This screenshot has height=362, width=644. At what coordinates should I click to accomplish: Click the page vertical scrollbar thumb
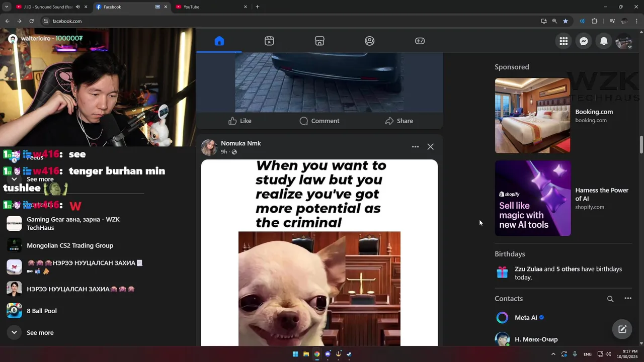tap(641, 145)
